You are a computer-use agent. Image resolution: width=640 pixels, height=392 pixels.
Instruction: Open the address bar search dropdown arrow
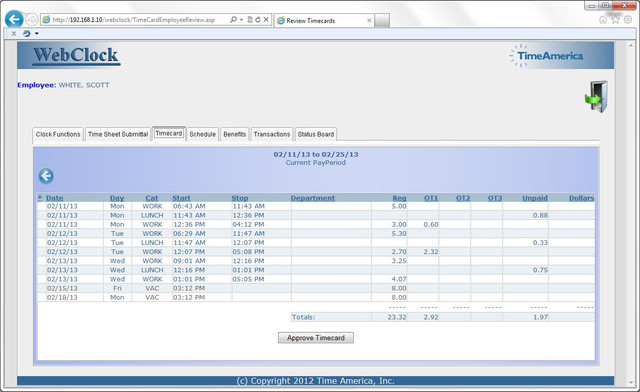point(241,20)
